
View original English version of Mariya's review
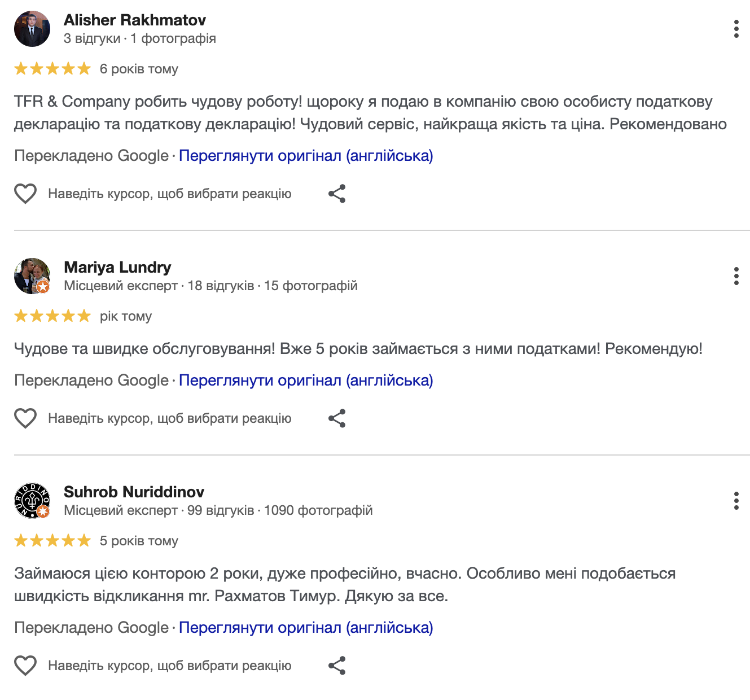[x=306, y=380]
